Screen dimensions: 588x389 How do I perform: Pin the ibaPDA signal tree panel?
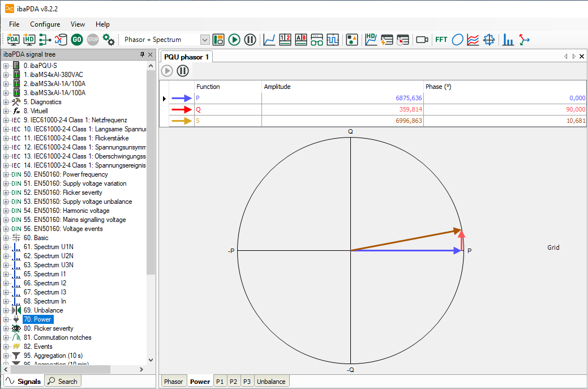143,55
